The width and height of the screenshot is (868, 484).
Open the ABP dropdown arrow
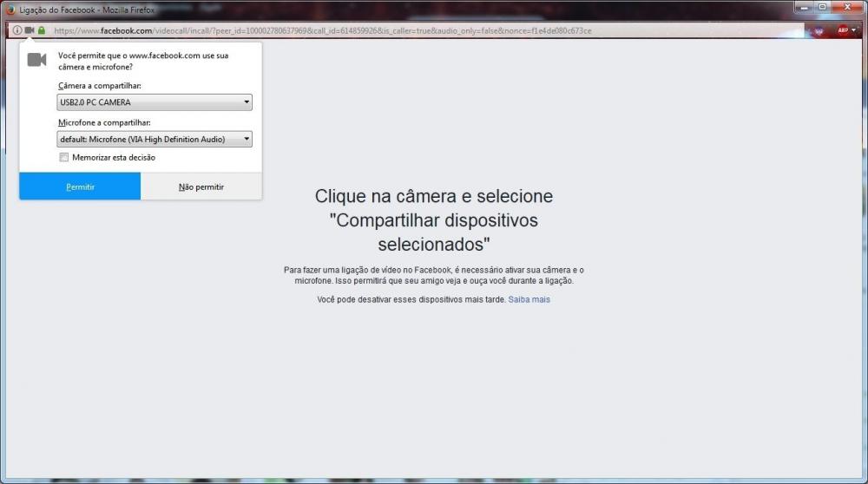(x=853, y=30)
